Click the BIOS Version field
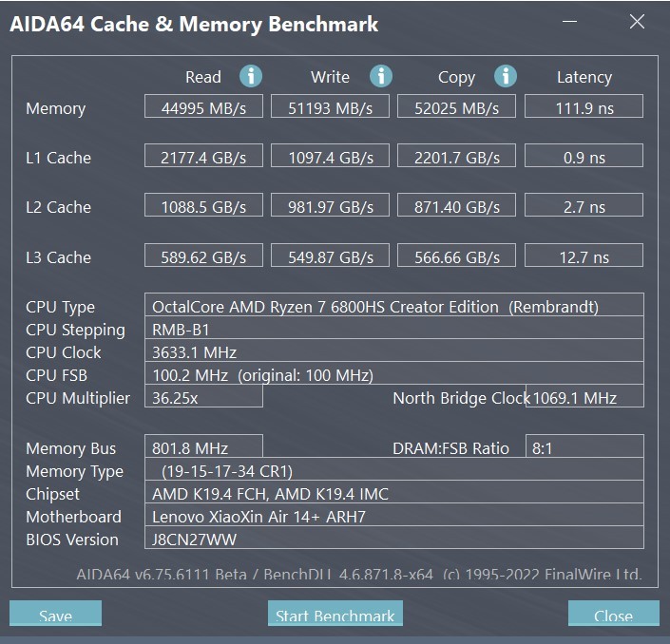Screen dimensions: 670x644 click(394, 540)
